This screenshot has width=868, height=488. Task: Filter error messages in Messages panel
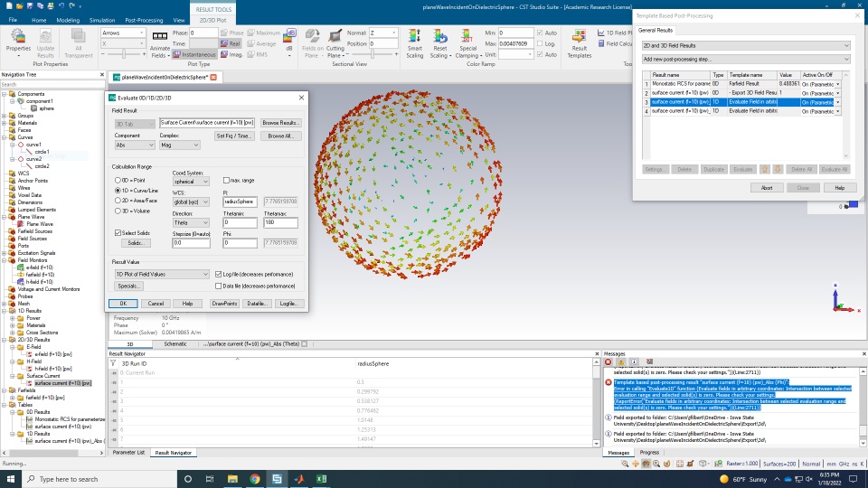pos(608,361)
